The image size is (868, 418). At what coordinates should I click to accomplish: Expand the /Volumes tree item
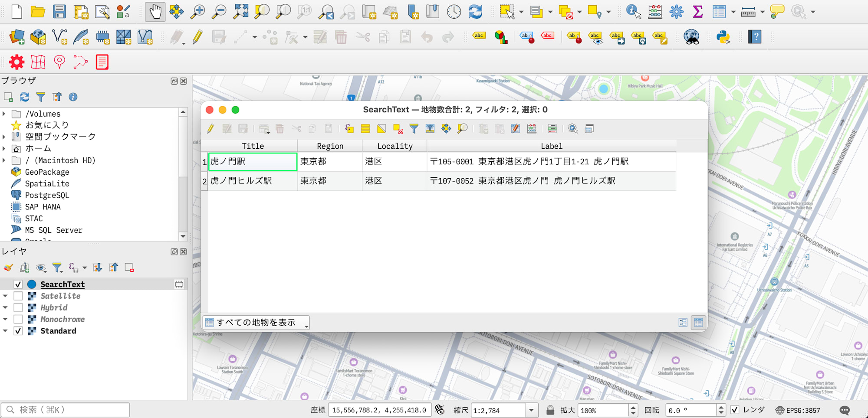[x=4, y=114]
